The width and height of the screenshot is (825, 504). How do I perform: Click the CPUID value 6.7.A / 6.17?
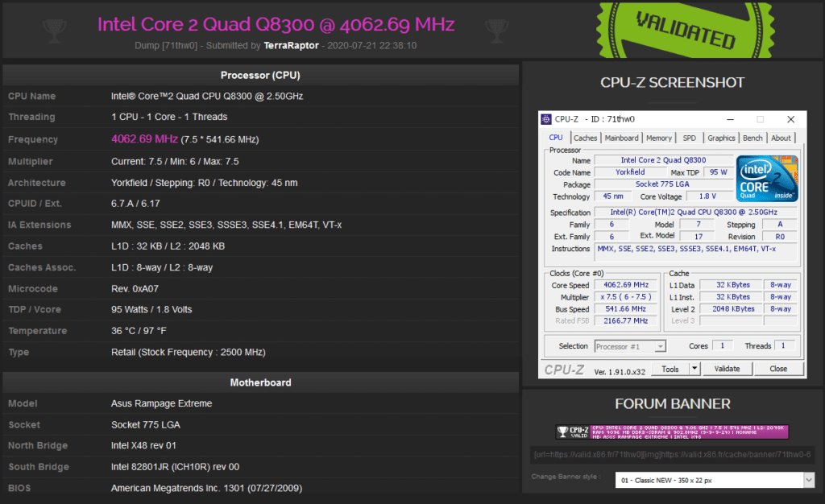tap(135, 204)
